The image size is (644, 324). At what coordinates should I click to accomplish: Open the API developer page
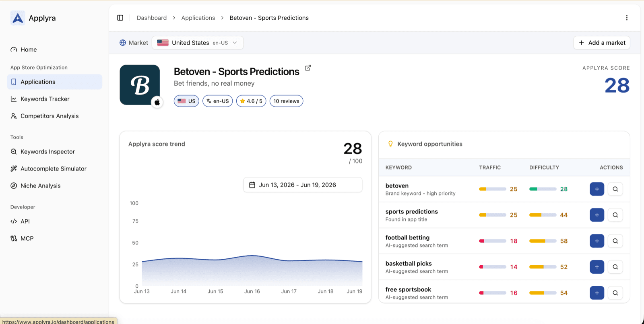[x=54, y=221]
